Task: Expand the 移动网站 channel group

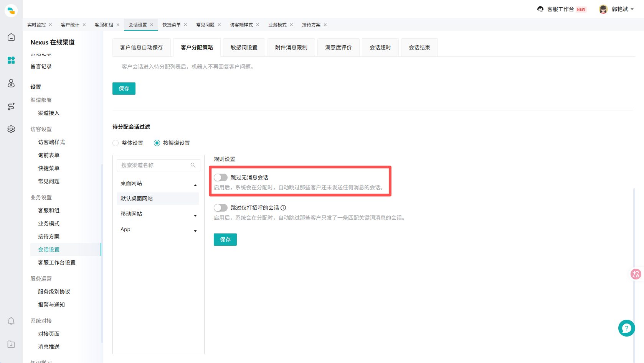Action: 195,216
